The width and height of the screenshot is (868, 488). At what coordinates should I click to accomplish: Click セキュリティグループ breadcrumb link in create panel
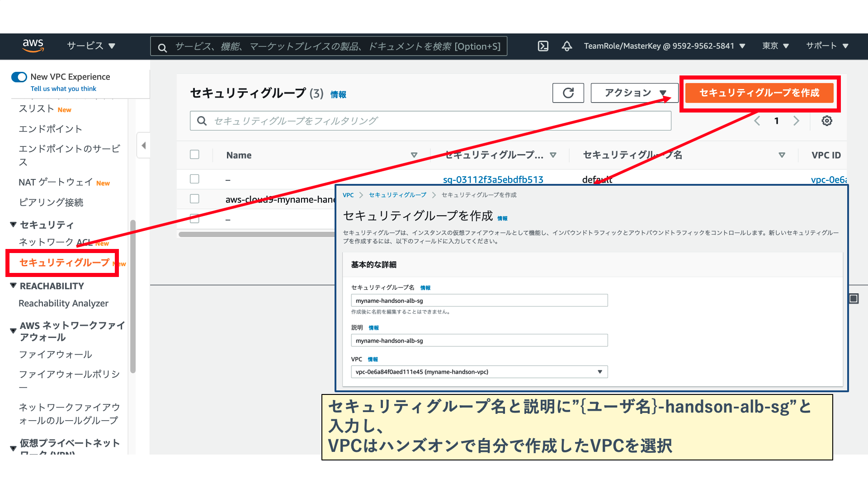tap(397, 195)
